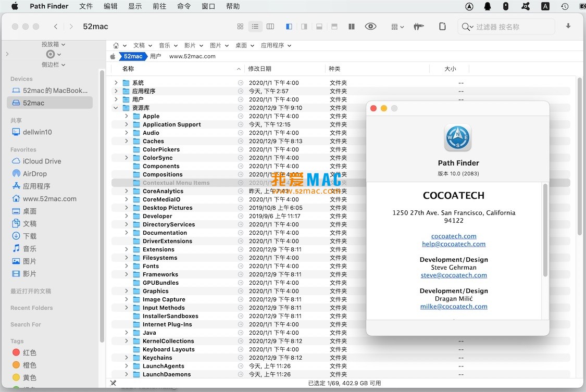
Task: Toggle the top shelf pane
Action: click(334, 27)
